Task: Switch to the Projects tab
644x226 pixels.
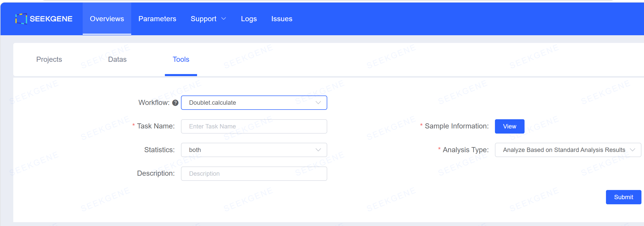Action: click(49, 59)
